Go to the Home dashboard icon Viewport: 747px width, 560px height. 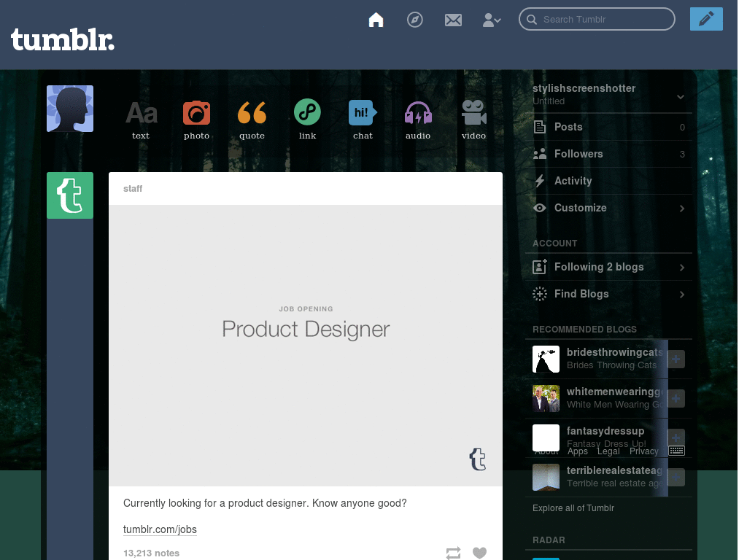pos(376,20)
